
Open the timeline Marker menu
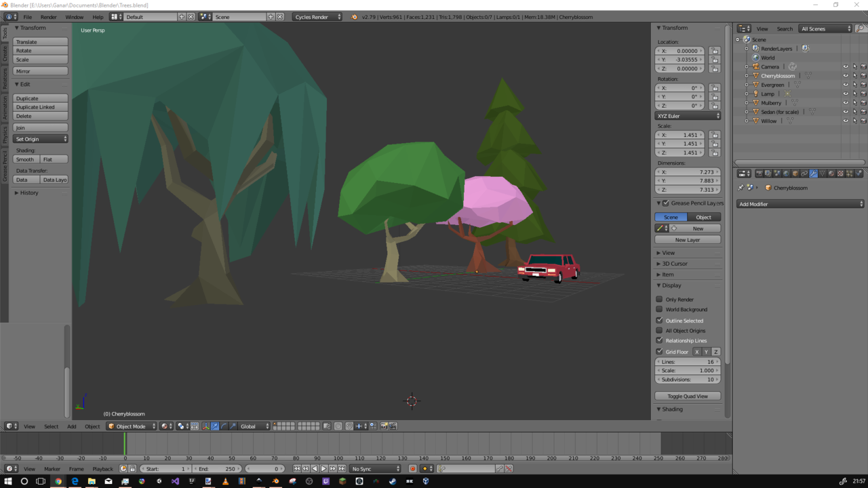52,468
